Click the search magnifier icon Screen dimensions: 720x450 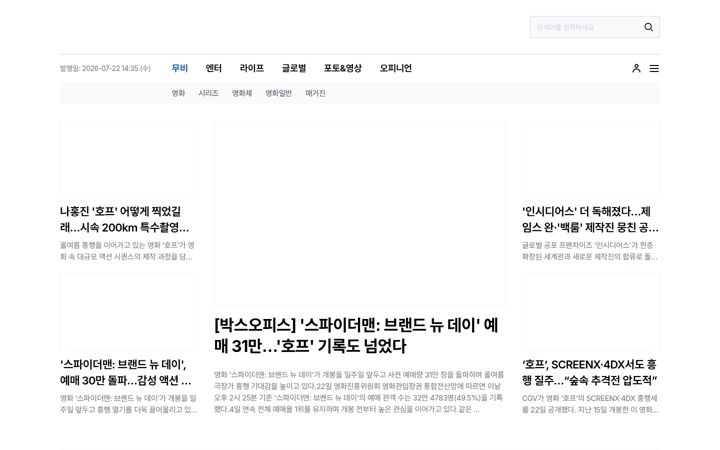648,27
